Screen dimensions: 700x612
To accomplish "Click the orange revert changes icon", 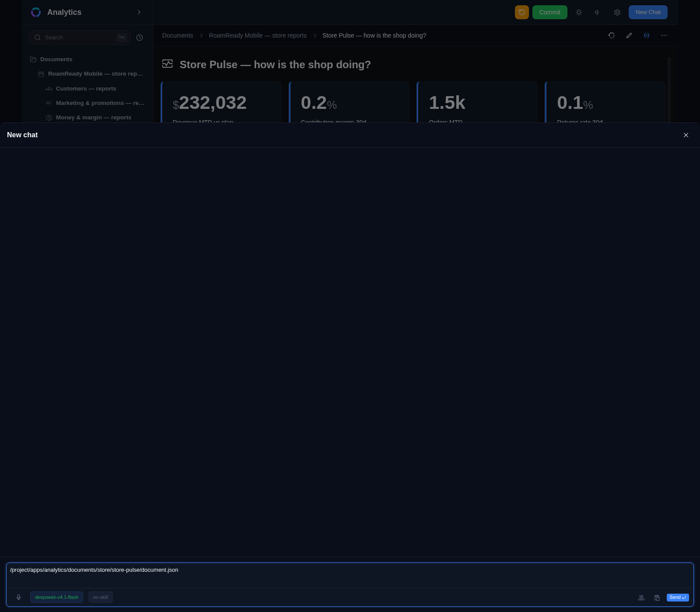I will pyautogui.click(x=522, y=12).
